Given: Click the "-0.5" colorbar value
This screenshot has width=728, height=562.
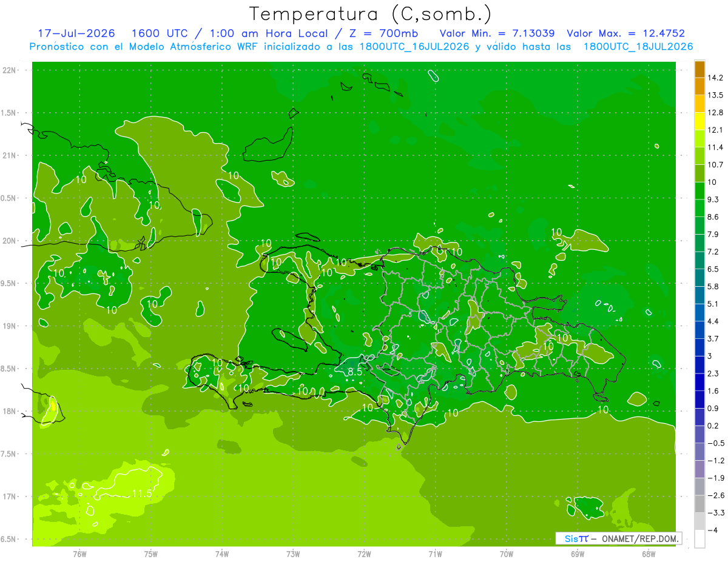Looking at the screenshot, I should click(716, 443).
